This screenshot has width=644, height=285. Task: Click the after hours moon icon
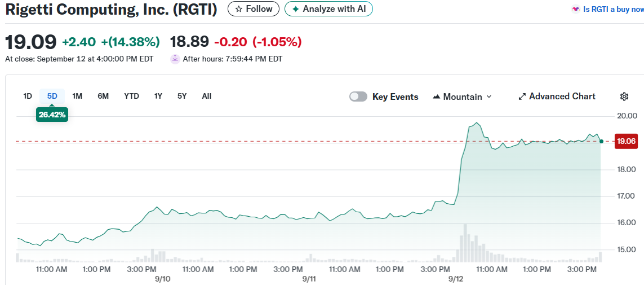point(175,59)
